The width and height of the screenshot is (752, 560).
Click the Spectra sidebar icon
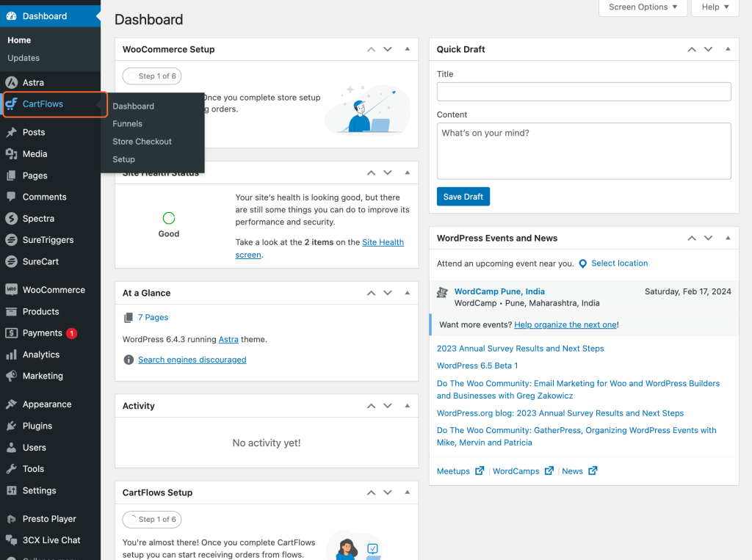click(11, 219)
